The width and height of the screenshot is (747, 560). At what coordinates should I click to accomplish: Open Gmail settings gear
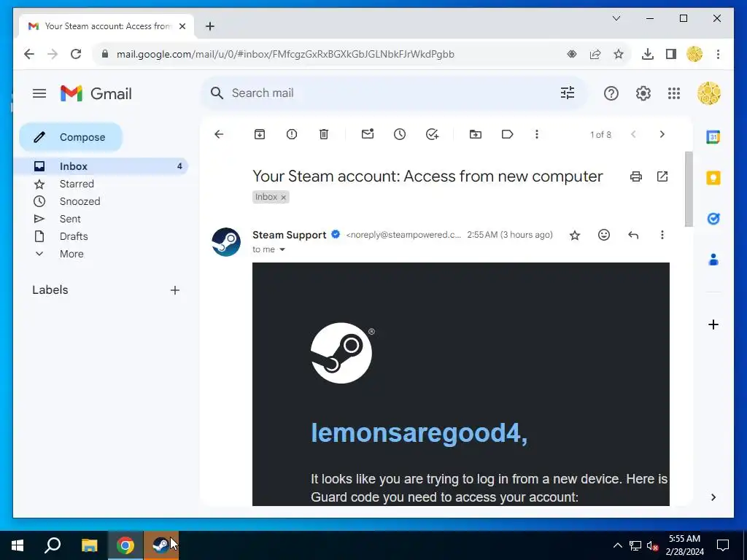[643, 93]
